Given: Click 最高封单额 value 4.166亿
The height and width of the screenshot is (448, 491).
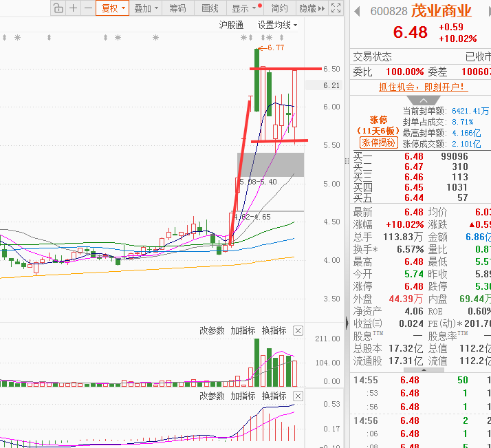Looking at the screenshot, I should [466, 133].
